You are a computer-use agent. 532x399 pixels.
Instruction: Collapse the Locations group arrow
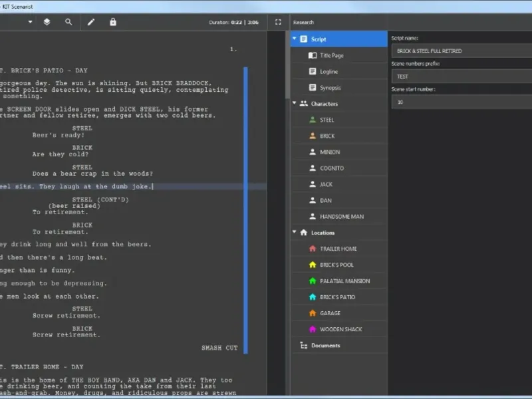(294, 232)
